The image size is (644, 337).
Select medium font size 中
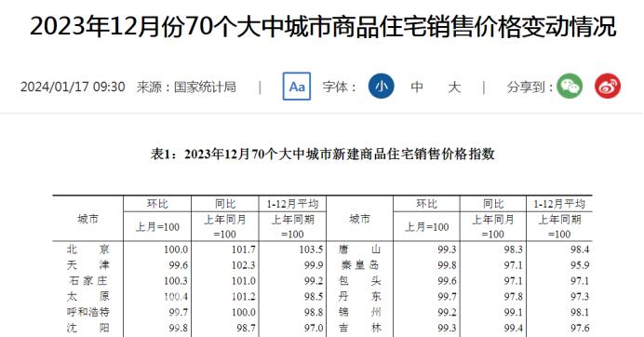click(417, 87)
